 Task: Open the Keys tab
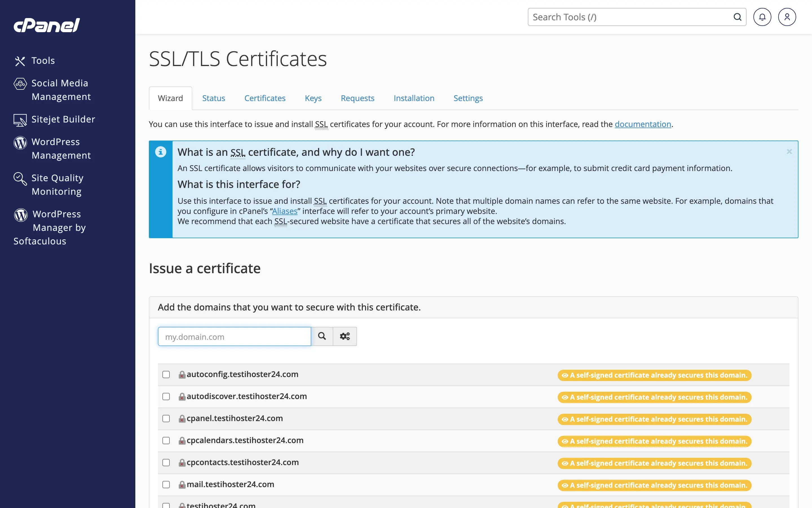click(x=313, y=98)
